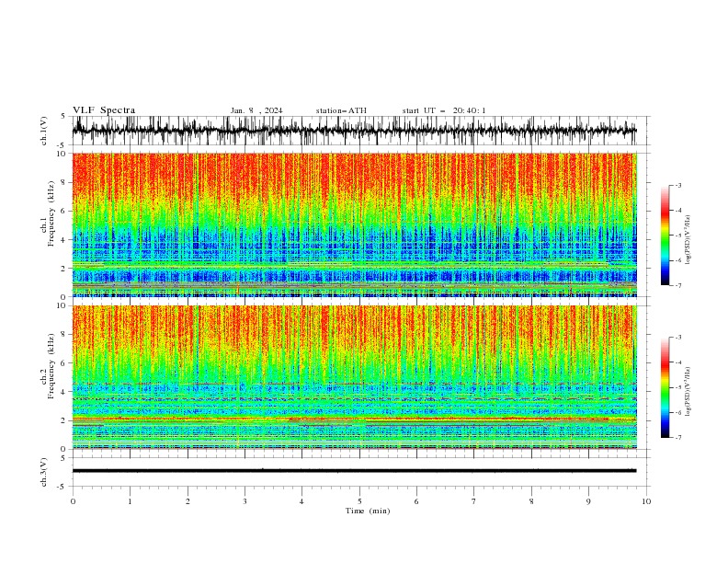Click the "7" tick on the time axis
The height and width of the screenshot is (563, 728).
(474, 501)
